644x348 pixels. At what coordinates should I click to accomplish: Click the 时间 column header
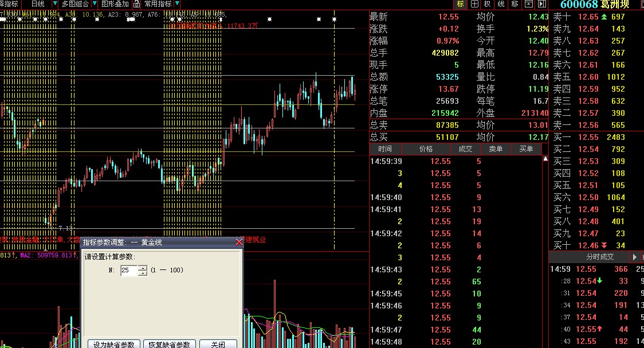coord(385,149)
